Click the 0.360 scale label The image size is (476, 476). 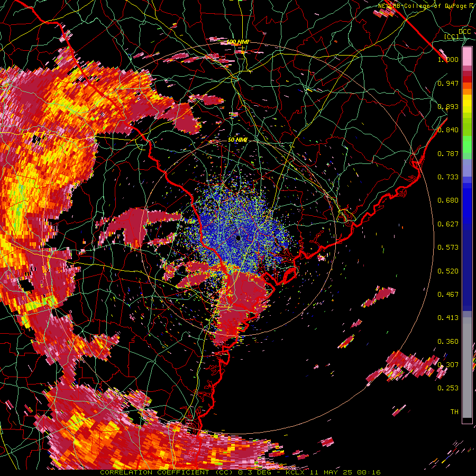(448, 341)
